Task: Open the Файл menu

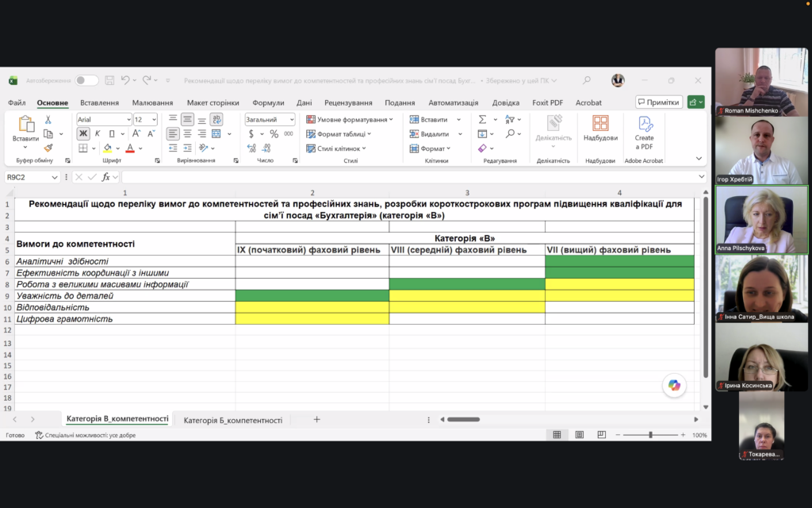Action: pos(17,102)
